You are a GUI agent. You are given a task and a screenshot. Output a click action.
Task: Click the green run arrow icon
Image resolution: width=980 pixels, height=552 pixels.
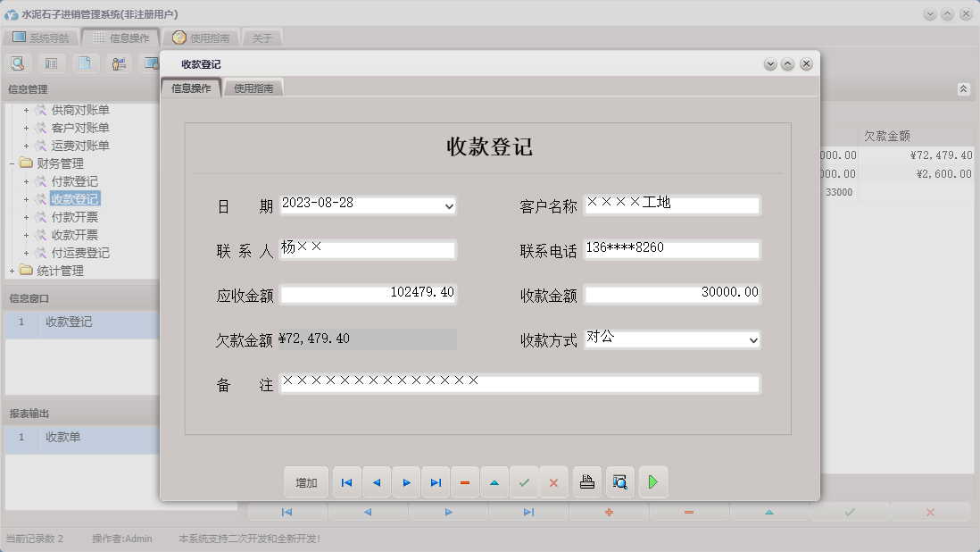[652, 481]
